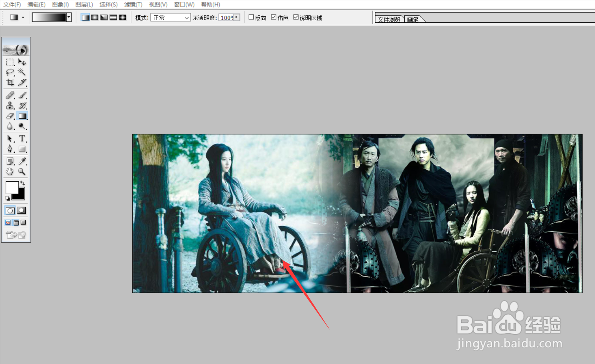The height and width of the screenshot is (364, 595).
Task: Select the Gradient tool in toolbox
Action: pos(22,116)
